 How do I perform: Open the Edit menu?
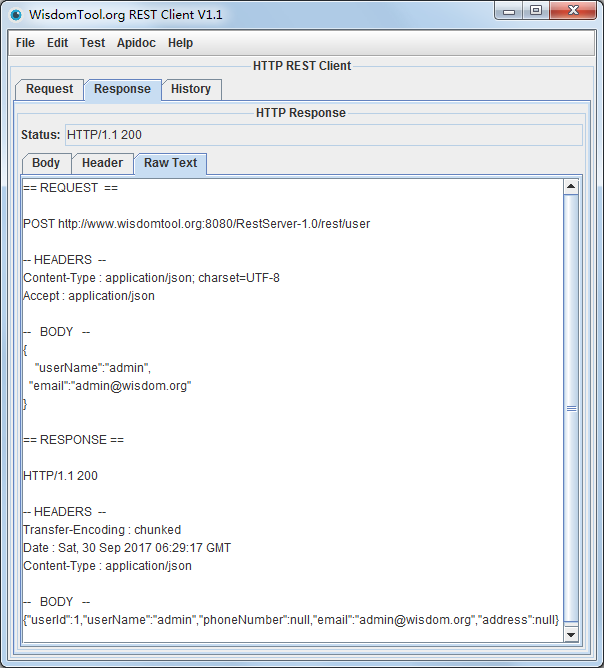(58, 43)
